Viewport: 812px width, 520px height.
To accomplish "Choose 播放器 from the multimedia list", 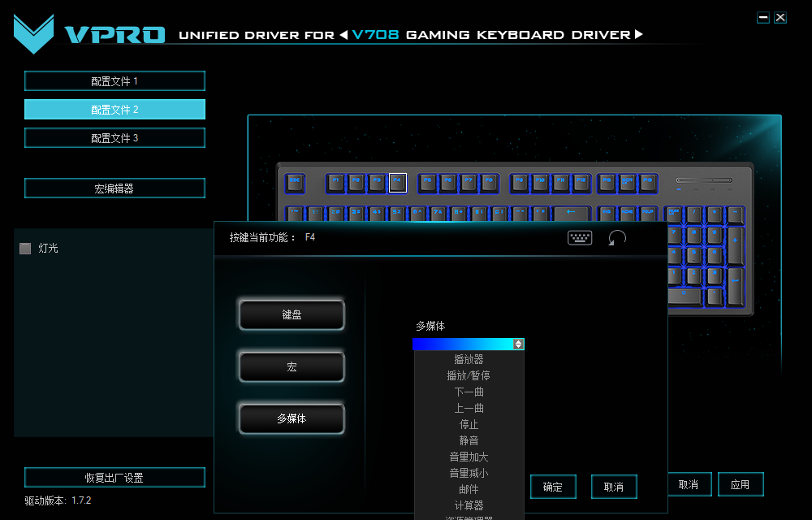I will pos(469,359).
